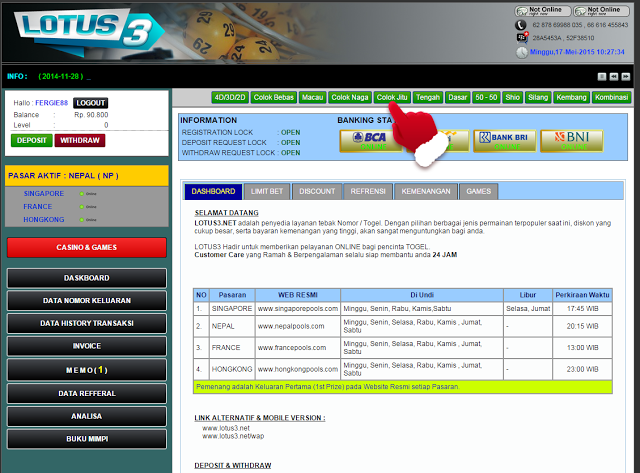640x473 pixels.
Task: Select the Silang game
Action: pyautogui.click(x=538, y=98)
